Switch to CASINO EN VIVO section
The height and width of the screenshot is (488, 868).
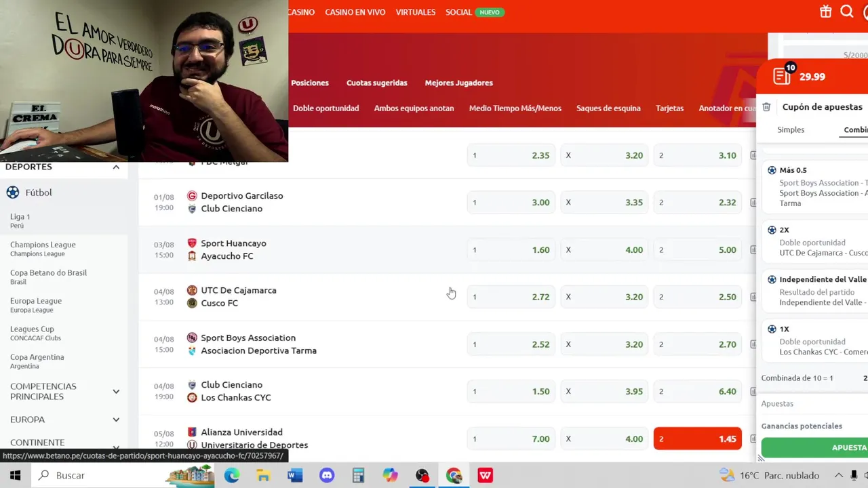pos(355,12)
